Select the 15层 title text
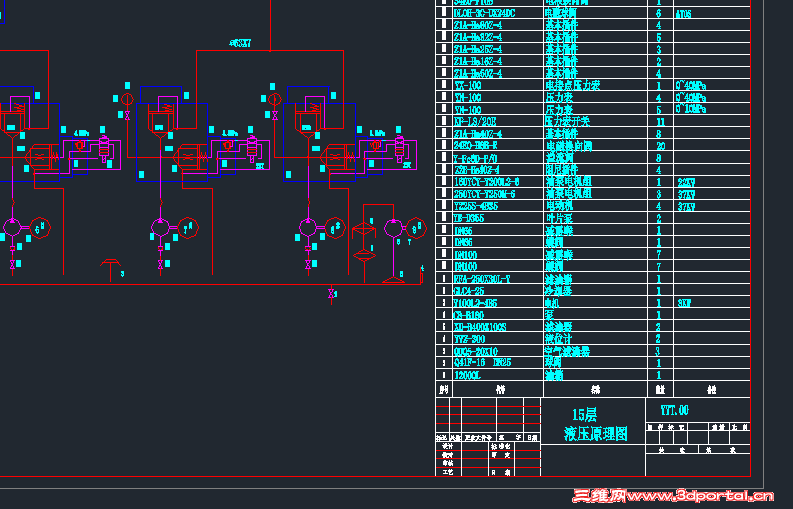Screen dimensions: 793x509 (585, 415)
